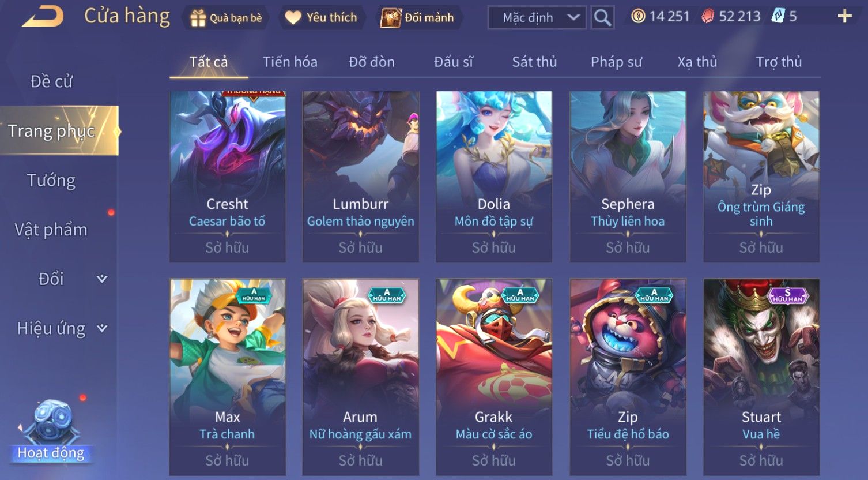868x480 pixels.
Task: Open the Stuart Vua hề skin card
Action: (x=761, y=377)
